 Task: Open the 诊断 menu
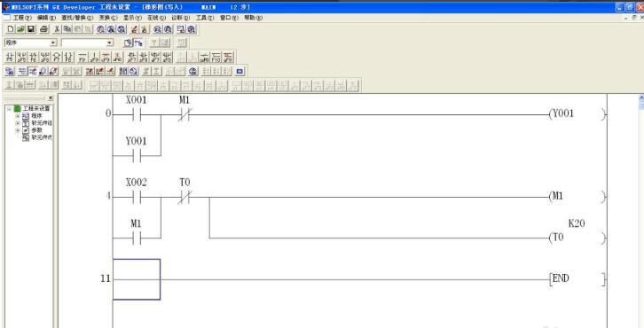(x=181, y=18)
